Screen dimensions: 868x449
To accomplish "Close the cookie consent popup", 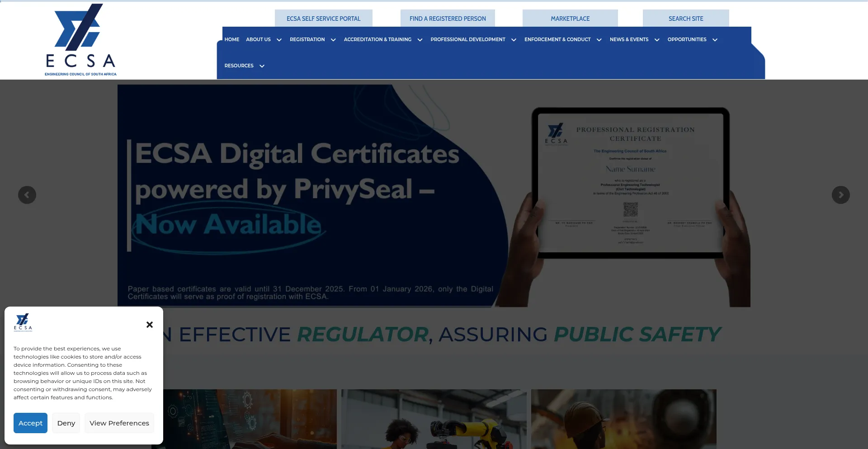I will click(150, 325).
